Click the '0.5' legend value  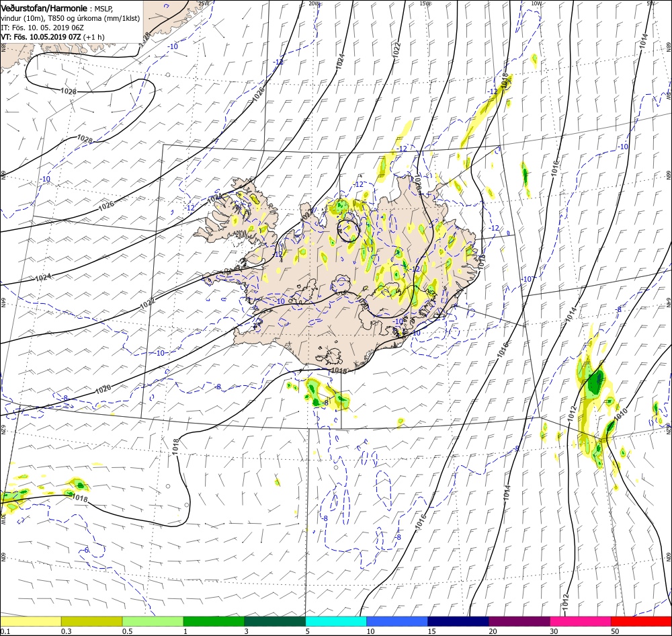127,631
